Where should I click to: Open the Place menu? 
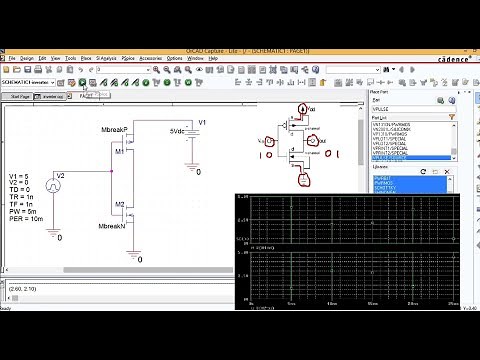click(86, 58)
